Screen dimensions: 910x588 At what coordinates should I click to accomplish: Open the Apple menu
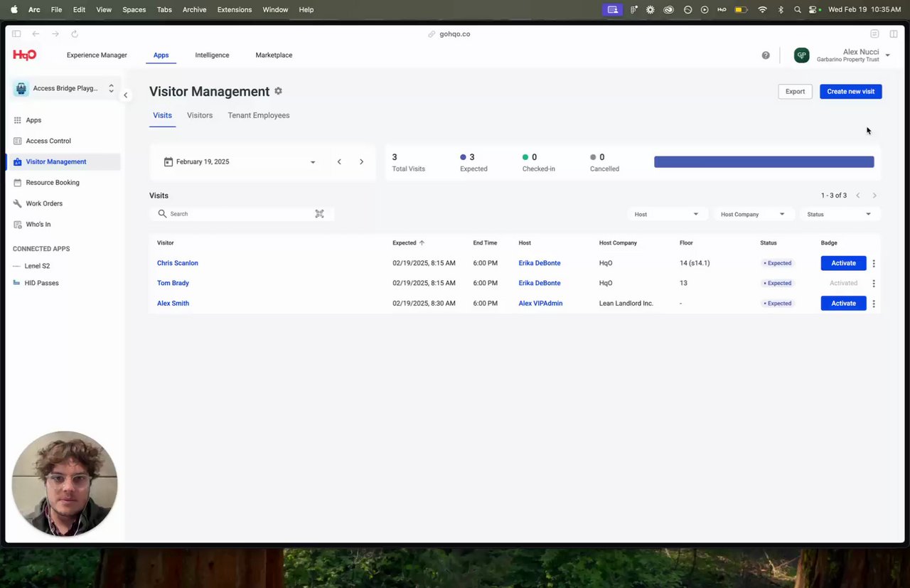(x=14, y=10)
